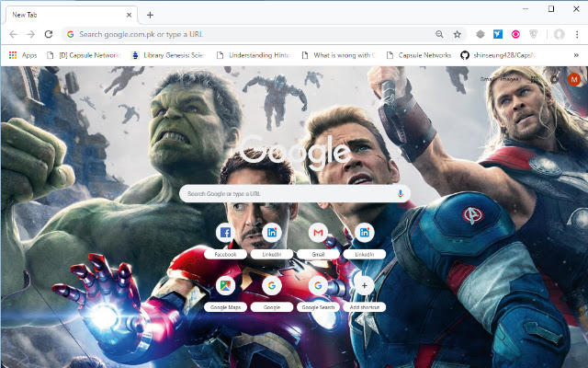The image size is (588, 368).
Task: Open the Chrome three-dot menu
Action: coord(577,35)
